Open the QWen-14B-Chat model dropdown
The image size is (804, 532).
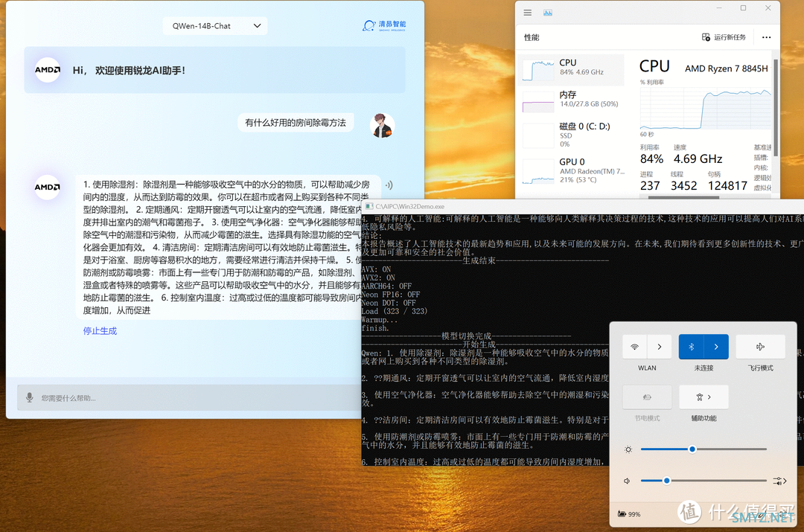215,26
